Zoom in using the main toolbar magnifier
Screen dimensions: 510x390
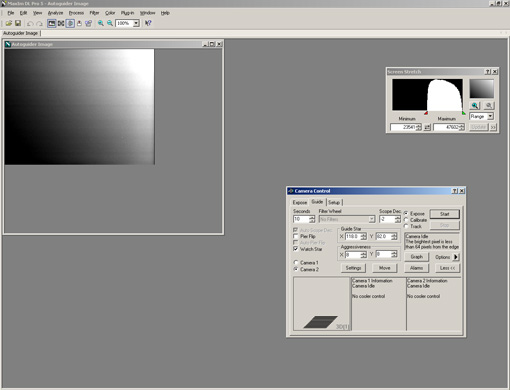tap(101, 23)
